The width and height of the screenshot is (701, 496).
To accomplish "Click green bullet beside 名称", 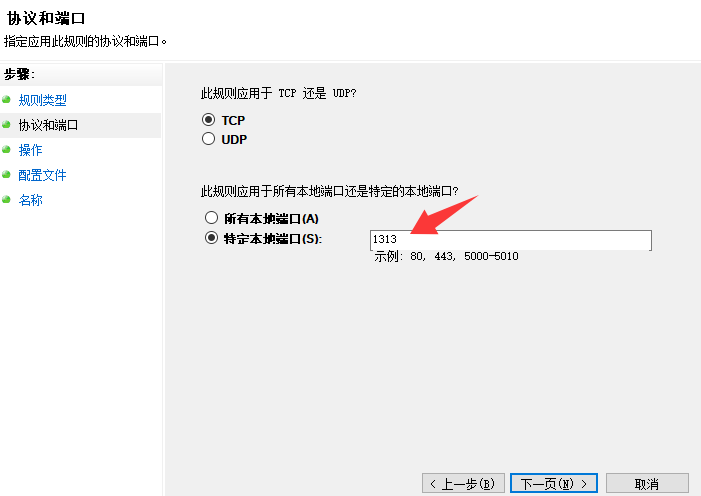I will coord(6,199).
